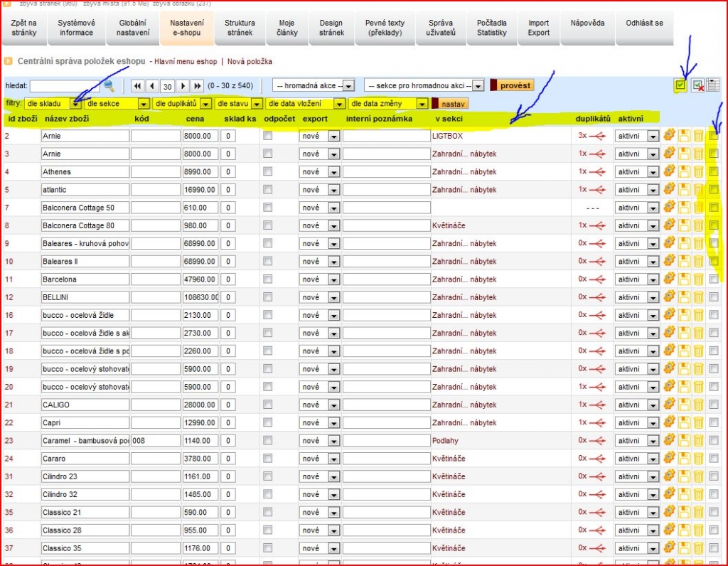The width and height of the screenshot is (728, 566).
Task: Click trash icon in Classico 21 row
Action: [x=698, y=512]
